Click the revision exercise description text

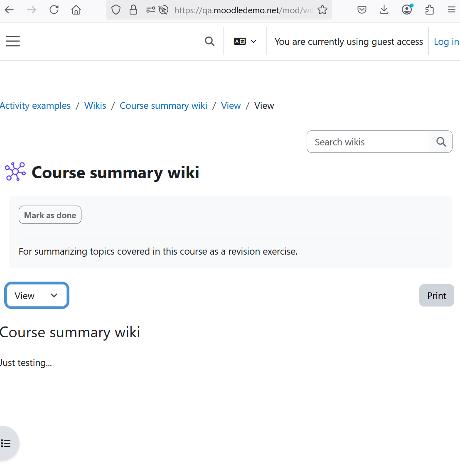point(158,251)
